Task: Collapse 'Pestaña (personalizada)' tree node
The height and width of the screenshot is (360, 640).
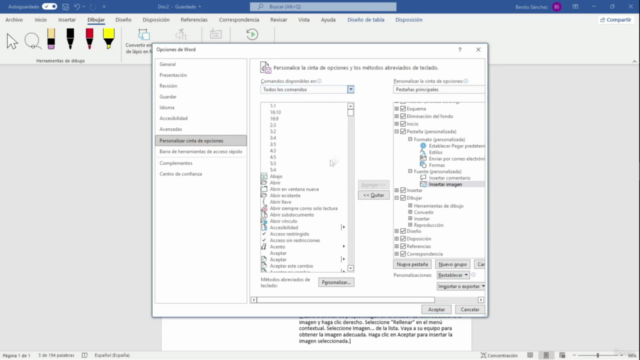Action: 396,131
